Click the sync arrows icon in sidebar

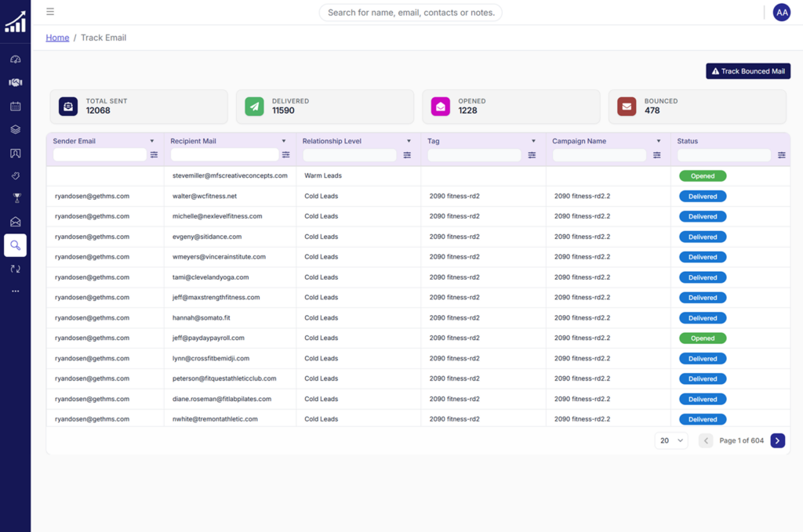click(15, 269)
